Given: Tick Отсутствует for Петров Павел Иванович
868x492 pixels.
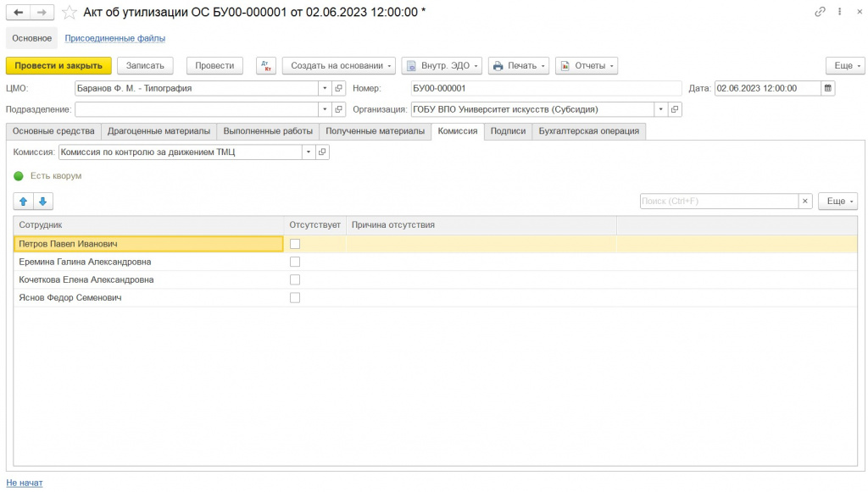Looking at the screenshot, I should point(295,244).
